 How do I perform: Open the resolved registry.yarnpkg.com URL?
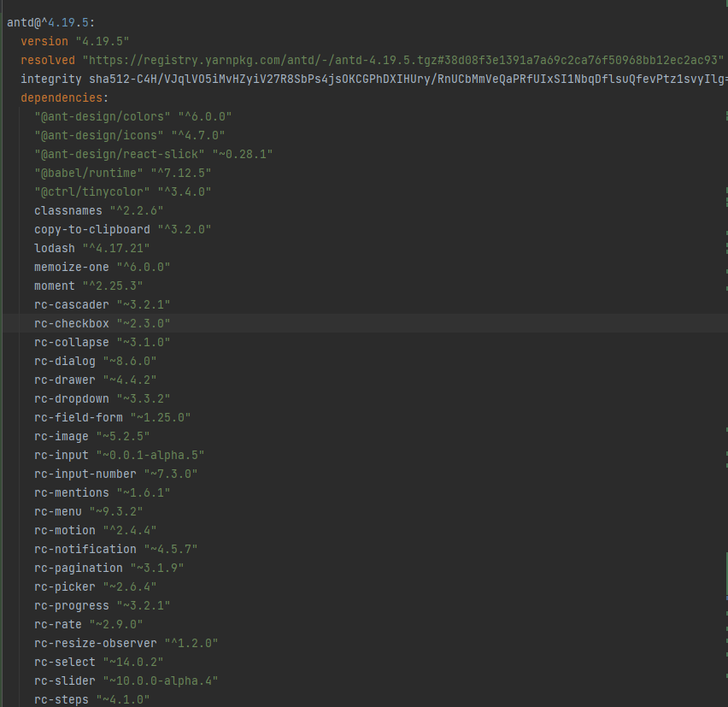pyautogui.click(x=403, y=60)
